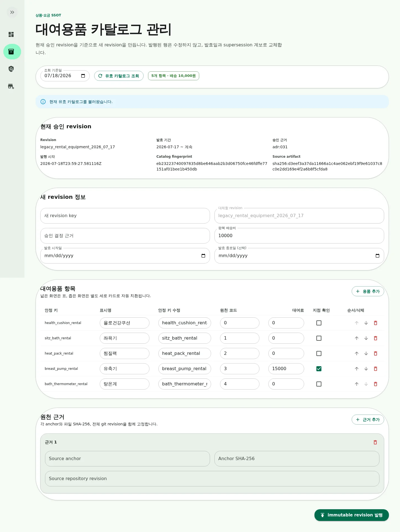This screenshot has width=400, height=532.
Task: Edit display name 유축기
Action: [x=124, y=369]
